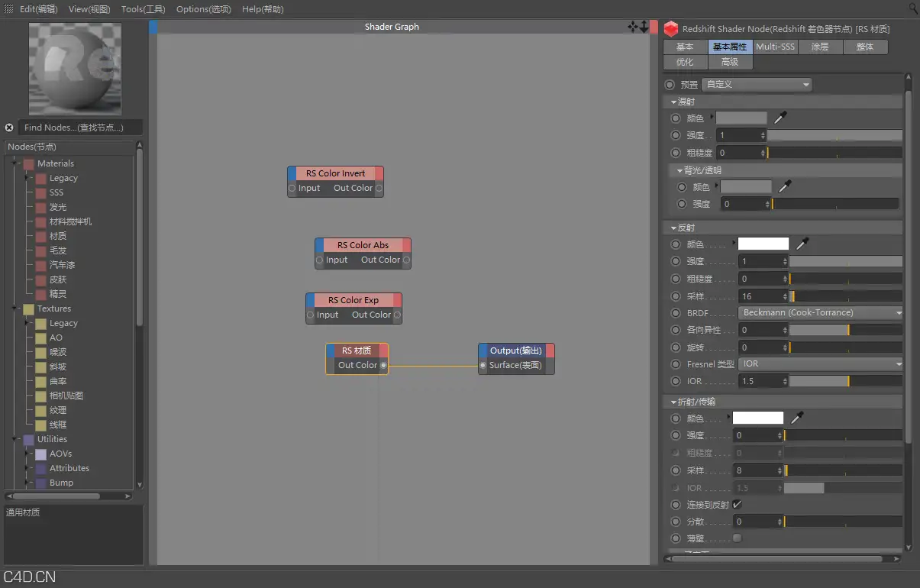Click Out Color port of RS 材质 node
The image size is (920, 588).
click(383, 365)
